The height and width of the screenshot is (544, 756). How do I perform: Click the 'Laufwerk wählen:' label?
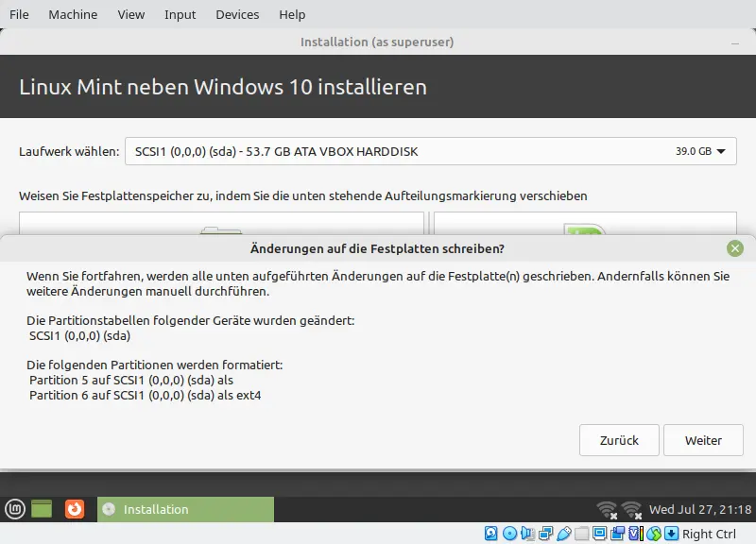pyautogui.click(x=69, y=151)
